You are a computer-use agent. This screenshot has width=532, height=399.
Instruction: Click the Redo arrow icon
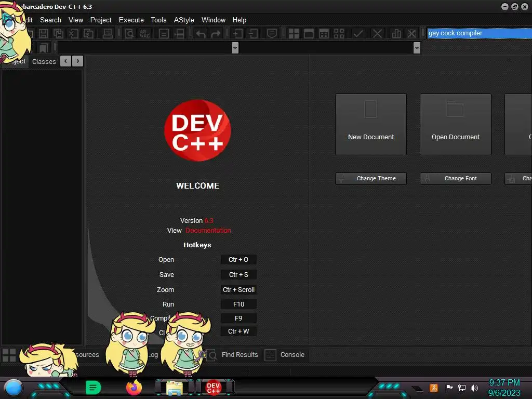(x=216, y=34)
